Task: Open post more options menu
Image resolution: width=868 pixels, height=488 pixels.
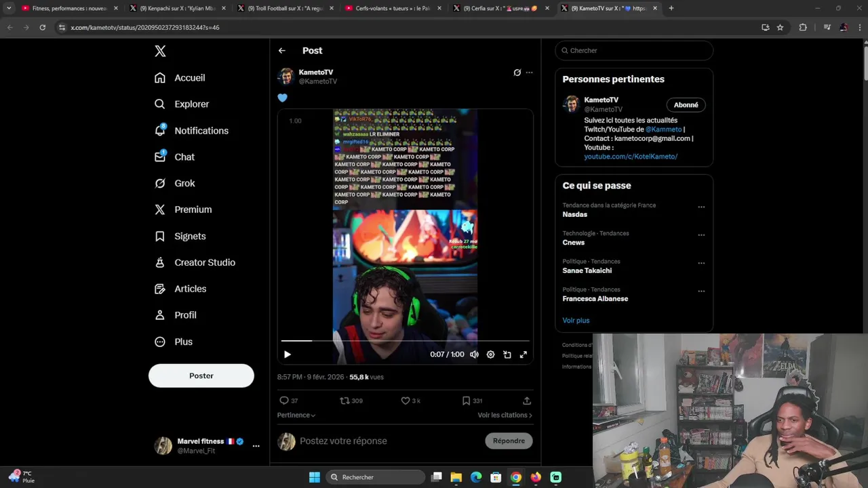Action: (530, 73)
